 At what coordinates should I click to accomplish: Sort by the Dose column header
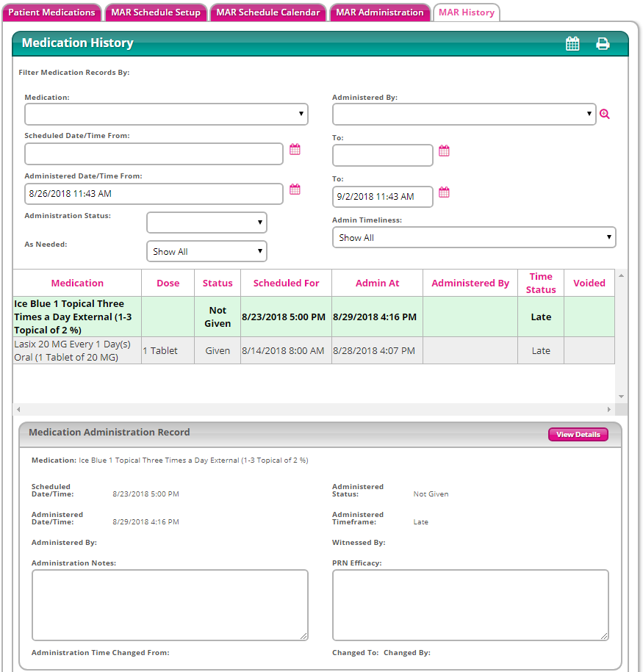pos(168,283)
